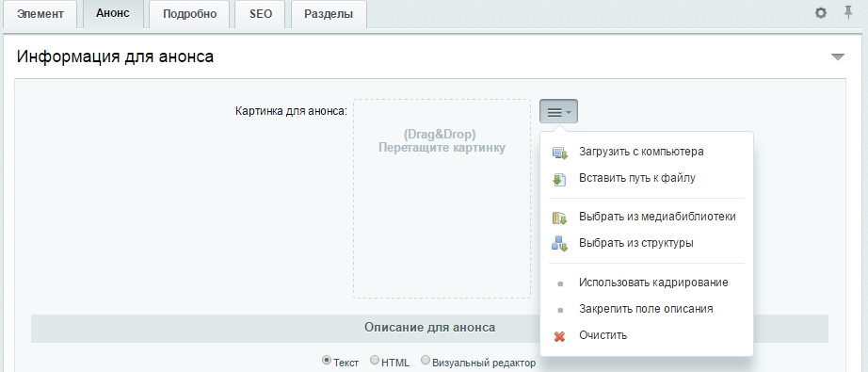868x372 pixels.
Task: Open the Подробно tab
Action: tap(189, 14)
